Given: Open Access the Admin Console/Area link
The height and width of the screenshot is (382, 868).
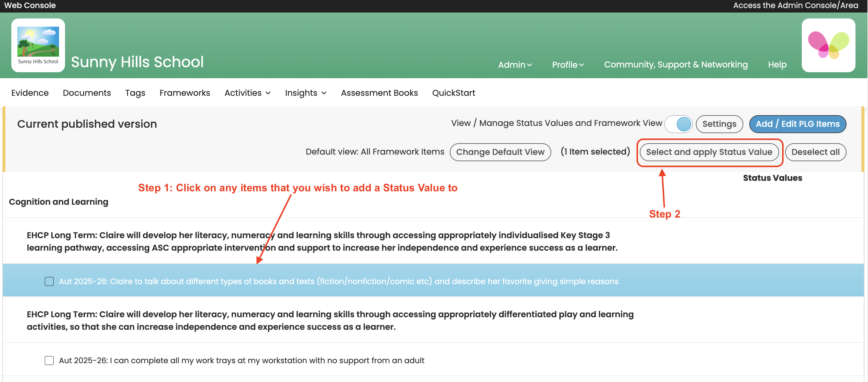Looking at the screenshot, I should coord(795,5).
